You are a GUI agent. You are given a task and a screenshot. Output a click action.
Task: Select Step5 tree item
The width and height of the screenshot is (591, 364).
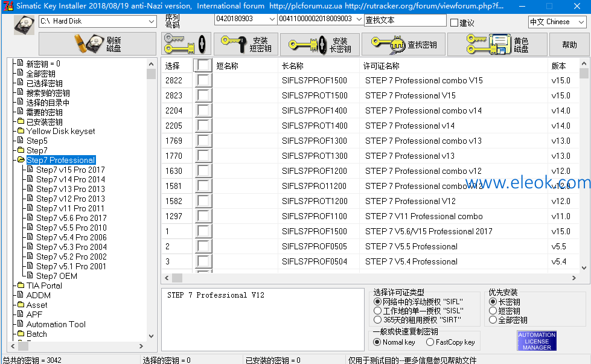(x=37, y=141)
